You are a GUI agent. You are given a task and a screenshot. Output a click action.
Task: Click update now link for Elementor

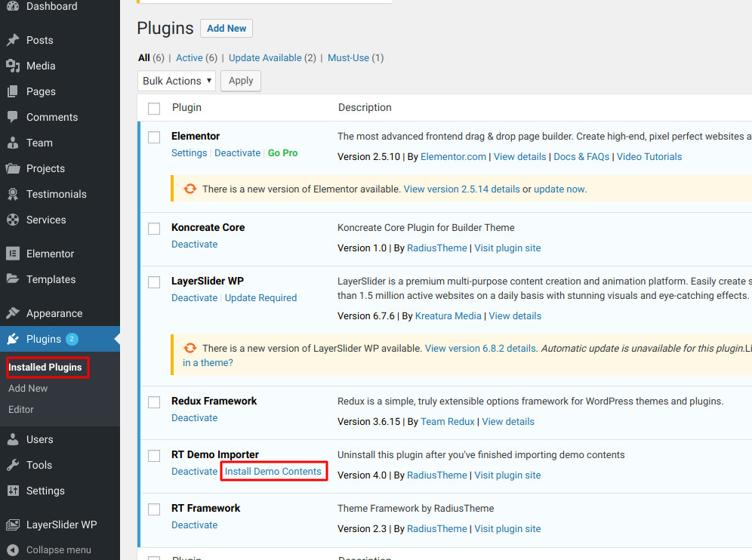559,189
